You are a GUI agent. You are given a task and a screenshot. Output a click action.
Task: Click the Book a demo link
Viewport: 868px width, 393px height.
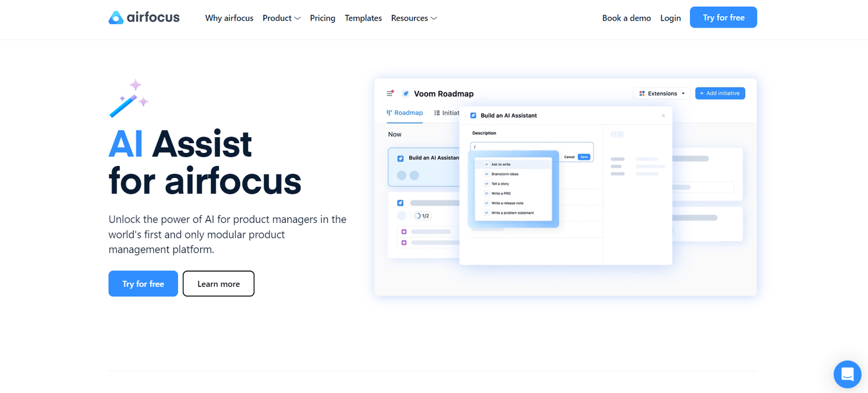[626, 18]
